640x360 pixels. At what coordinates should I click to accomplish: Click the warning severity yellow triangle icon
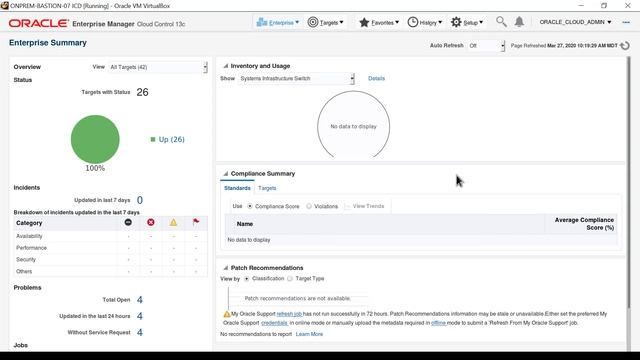pos(173,222)
